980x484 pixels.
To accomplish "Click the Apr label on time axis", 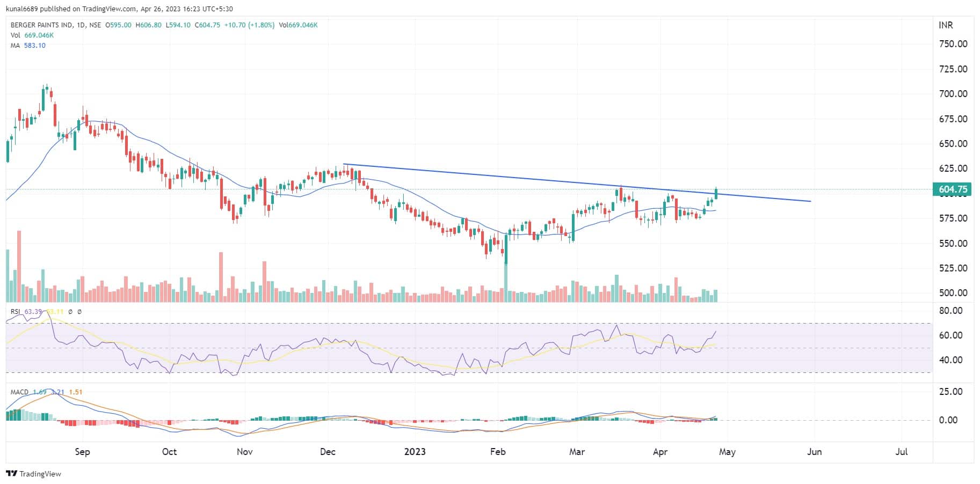I will click(660, 452).
